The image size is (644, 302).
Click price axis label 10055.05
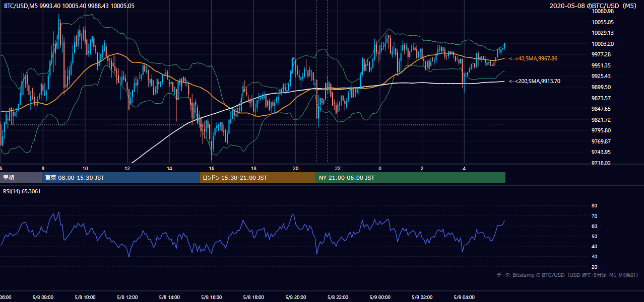pyautogui.click(x=602, y=22)
